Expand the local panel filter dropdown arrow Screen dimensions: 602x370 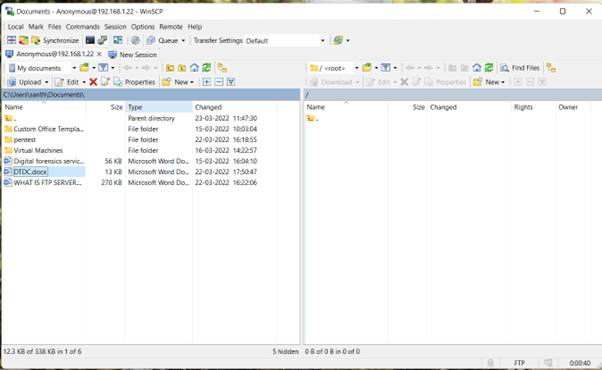tap(112, 68)
